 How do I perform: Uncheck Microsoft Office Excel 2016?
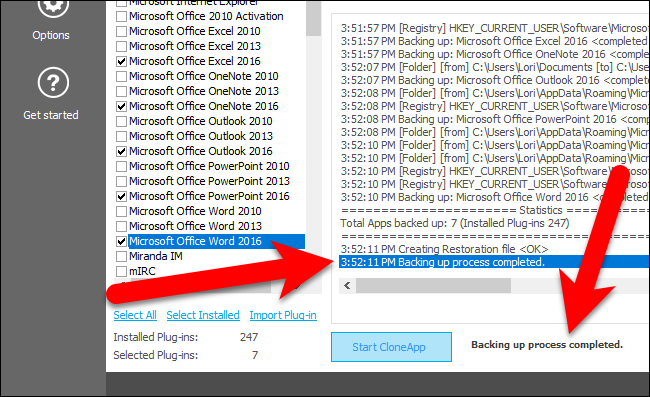click(121, 61)
